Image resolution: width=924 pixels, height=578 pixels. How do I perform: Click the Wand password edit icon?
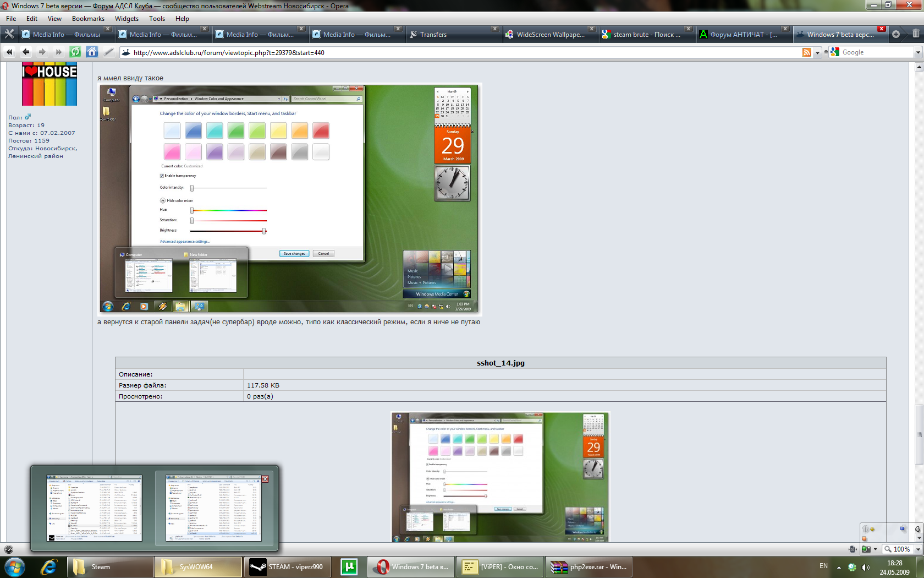point(108,52)
